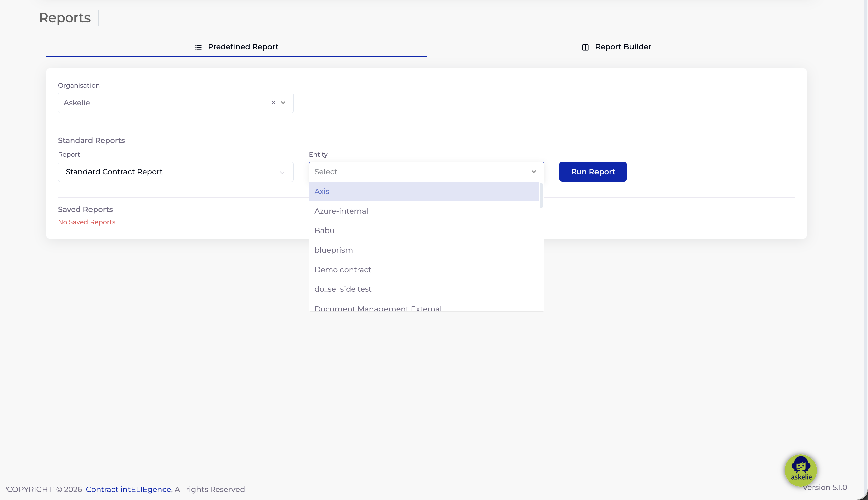Select the Babu entity option
This screenshot has width=868, height=500.
(x=424, y=231)
